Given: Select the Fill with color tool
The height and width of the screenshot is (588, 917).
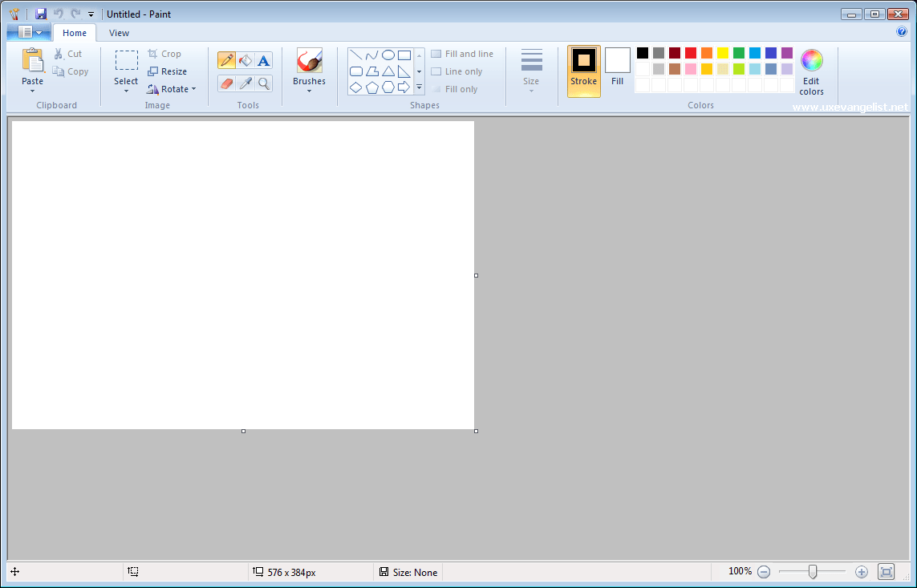Looking at the screenshot, I should pos(245,59).
